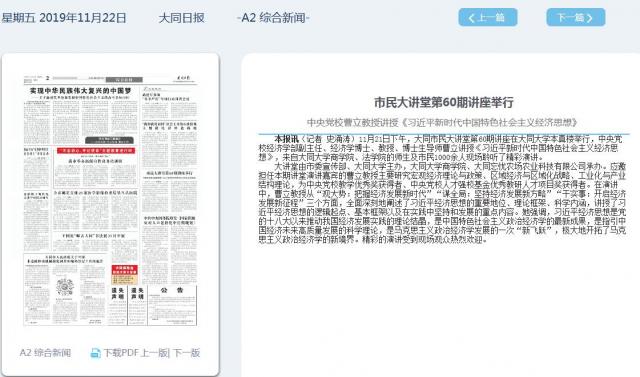Select the -A2 综合新闻- section header
Screen dimensions: 640x377
pos(273,18)
